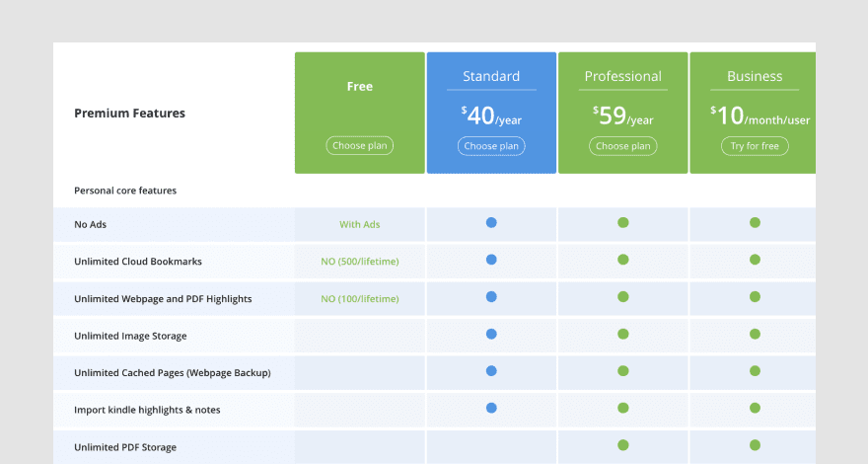Screen dimensions: 868x464
Task: Click Business dot for Unlimited Cloud Bookmarks
Action: tap(756, 260)
